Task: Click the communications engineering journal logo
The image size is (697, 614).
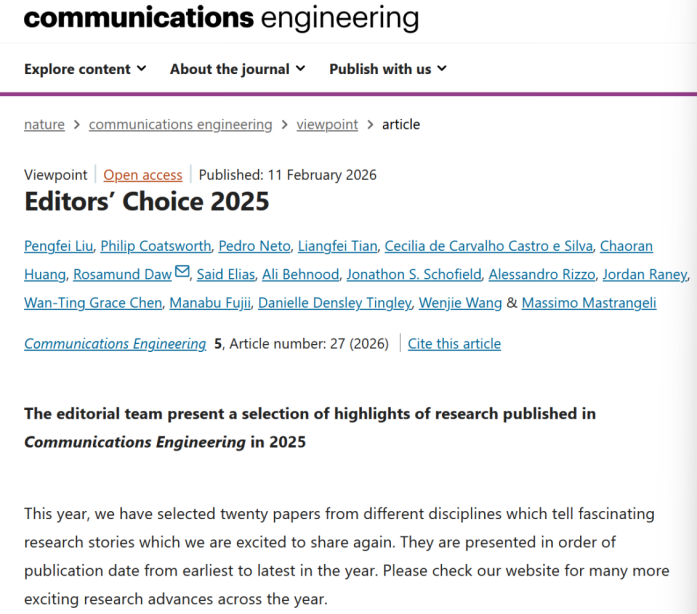Action: pyautogui.click(x=221, y=17)
